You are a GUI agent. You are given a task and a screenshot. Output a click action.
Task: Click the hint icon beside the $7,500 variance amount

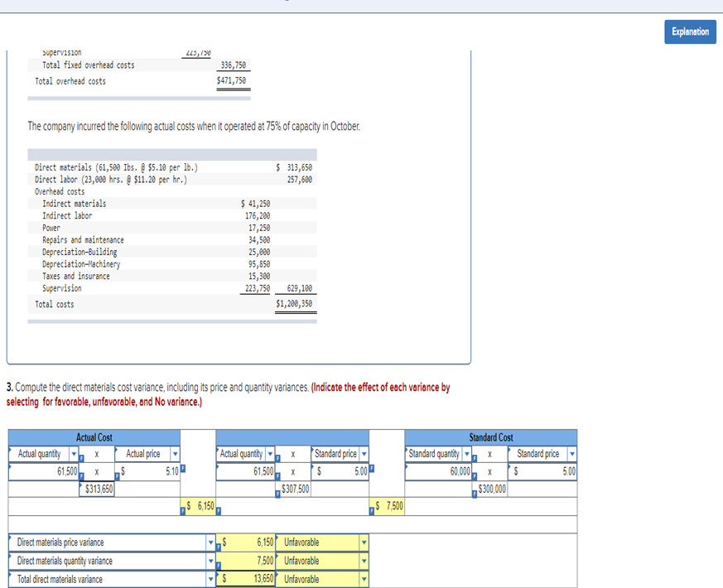(371, 509)
